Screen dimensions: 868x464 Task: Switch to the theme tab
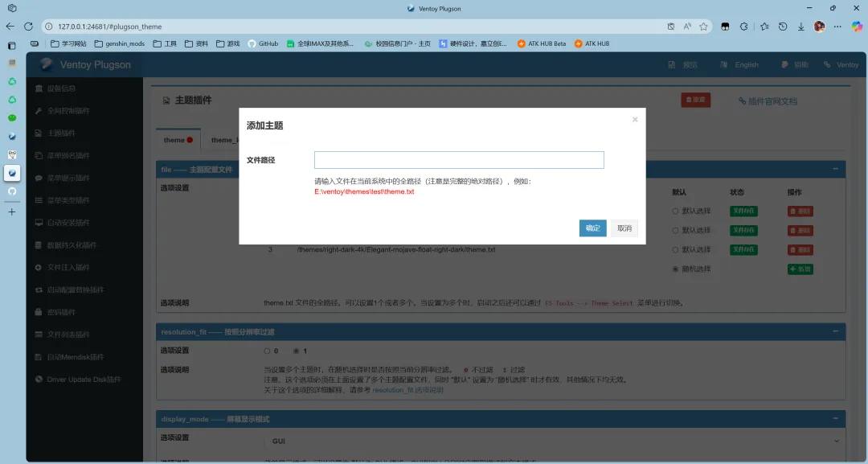174,139
